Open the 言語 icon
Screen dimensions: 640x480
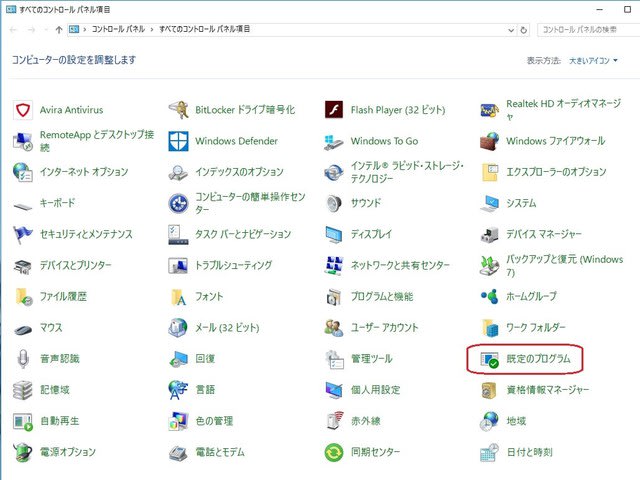pyautogui.click(x=178, y=390)
